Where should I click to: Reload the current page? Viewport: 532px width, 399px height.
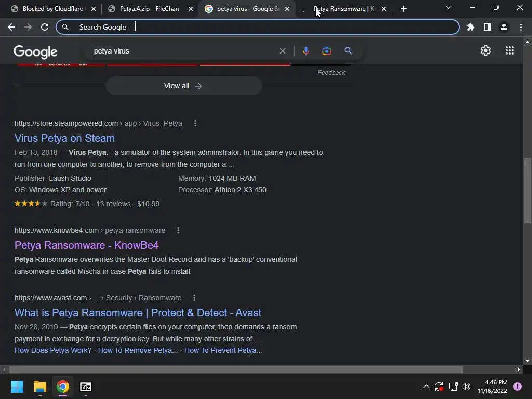(45, 27)
